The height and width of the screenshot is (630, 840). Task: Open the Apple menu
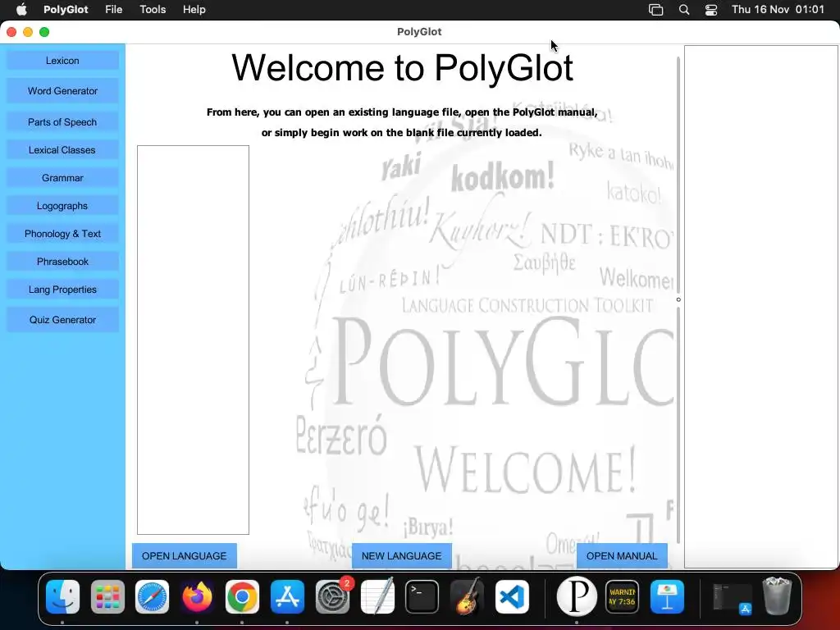(x=21, y=10)
